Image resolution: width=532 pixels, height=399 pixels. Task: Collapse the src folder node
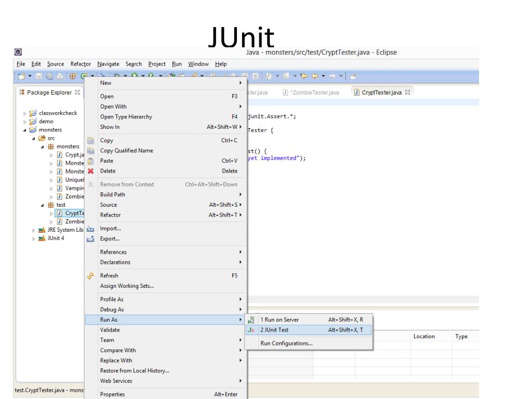pyautogui.click(x=33, y=138)
